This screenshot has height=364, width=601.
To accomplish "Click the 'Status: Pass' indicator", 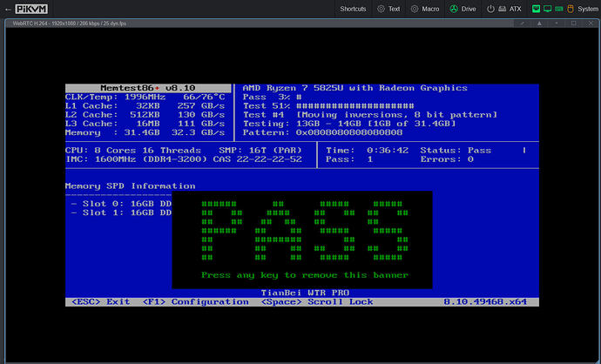I will point(456,150).
